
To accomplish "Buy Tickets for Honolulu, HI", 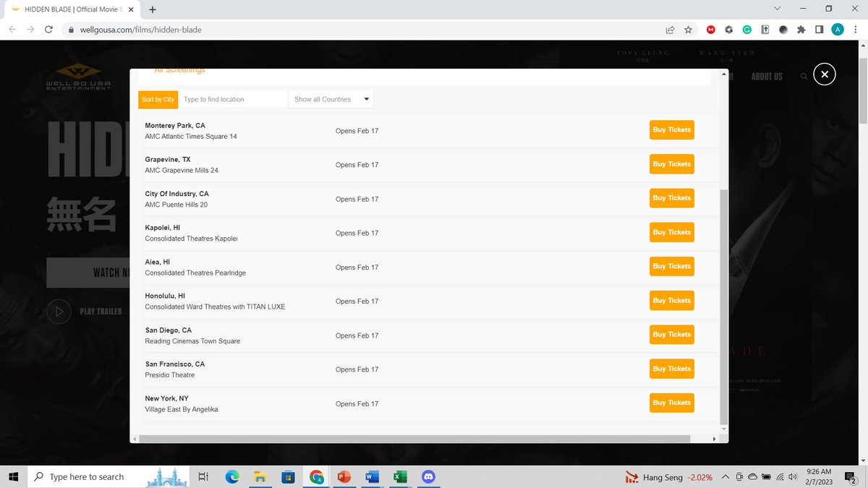I will (x=672, y=301).
